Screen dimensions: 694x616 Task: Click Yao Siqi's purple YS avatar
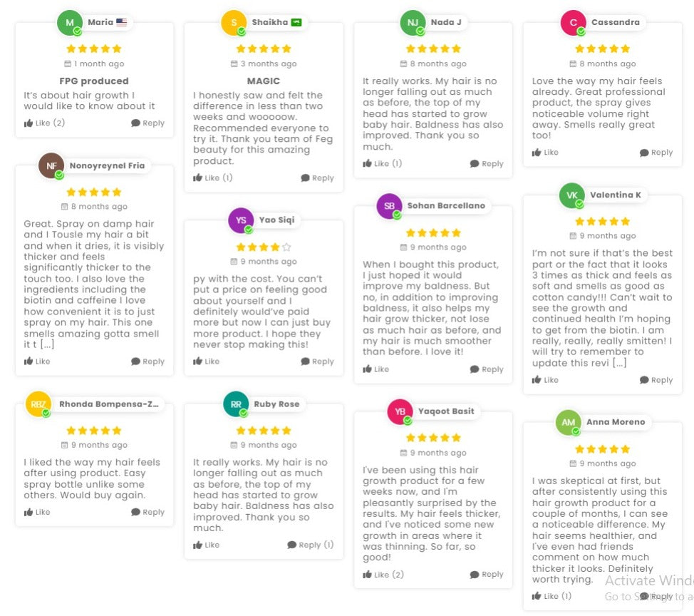tap(241, 220)
